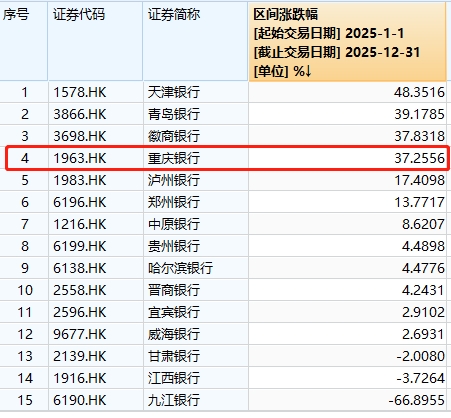Select the security code 1216.HK
451x418 pixels.
pyautogui.click(x=80, y=224)
